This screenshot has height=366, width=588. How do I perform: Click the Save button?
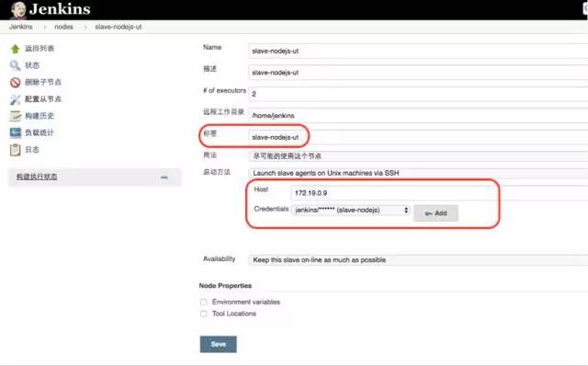coord(219,344)
